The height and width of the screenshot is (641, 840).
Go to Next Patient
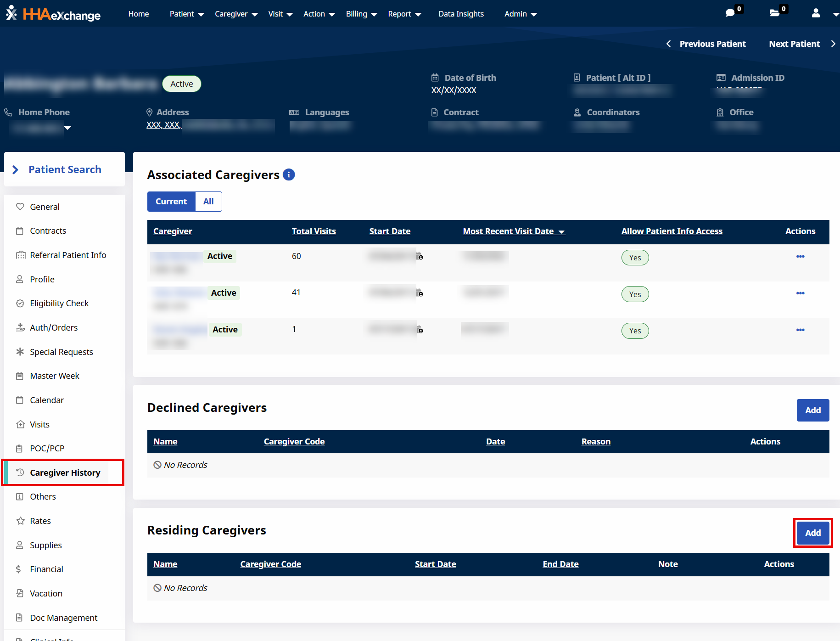pyautogui.click(x=802, y=44)
